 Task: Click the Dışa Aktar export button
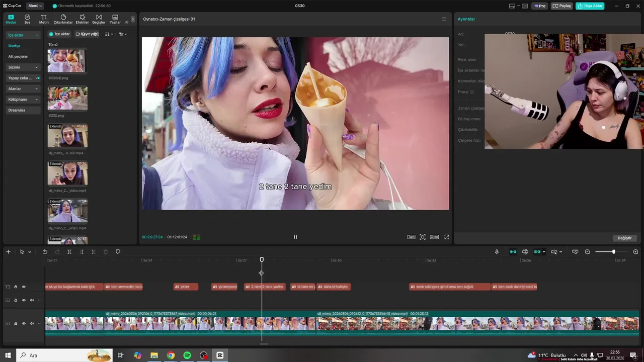pos(590,6)
